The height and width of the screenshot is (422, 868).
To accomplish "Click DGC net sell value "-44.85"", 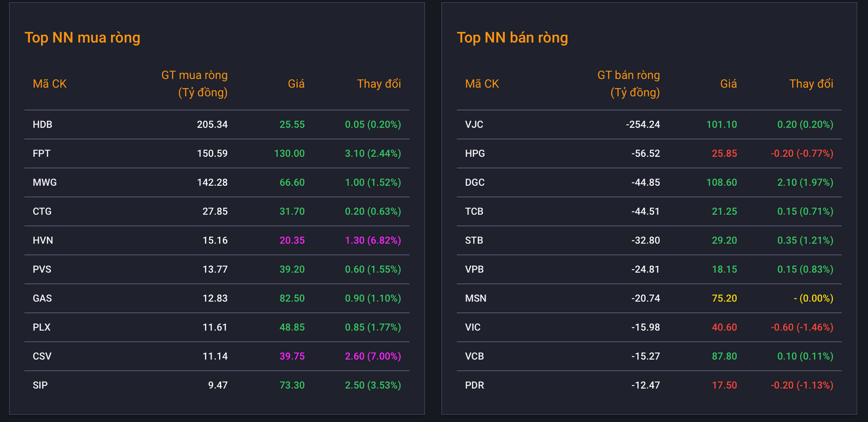I will (x=646, y=182).
